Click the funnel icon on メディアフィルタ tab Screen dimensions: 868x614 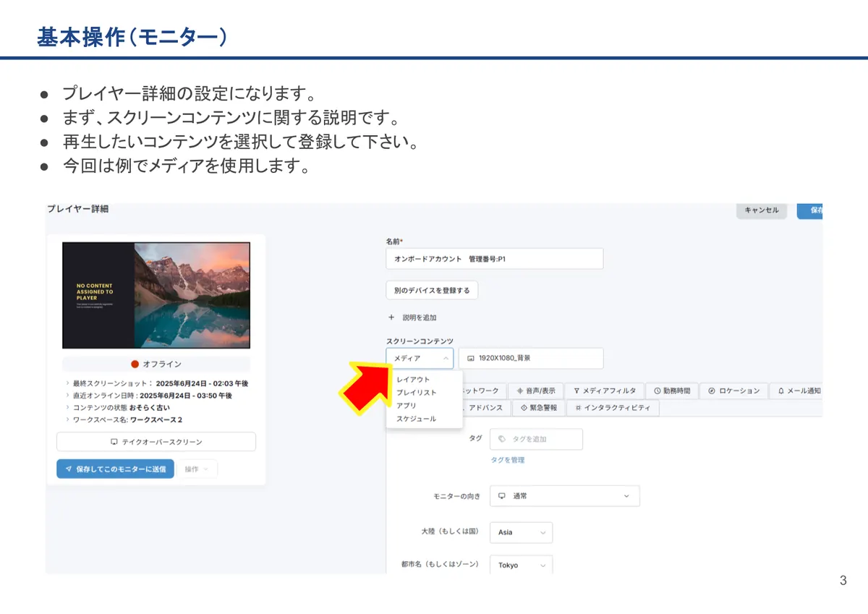(577, 391)
